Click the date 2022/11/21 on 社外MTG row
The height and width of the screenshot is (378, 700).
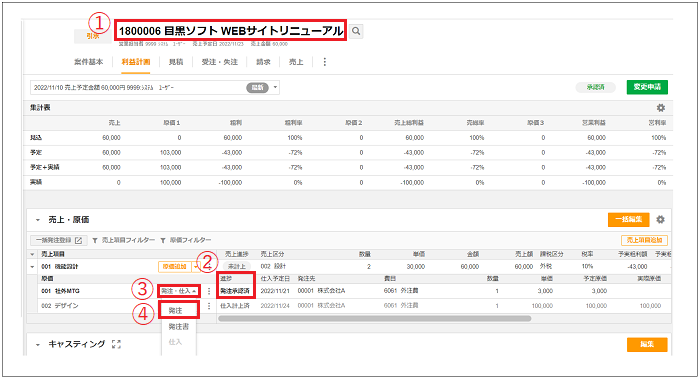pos(275,291)
